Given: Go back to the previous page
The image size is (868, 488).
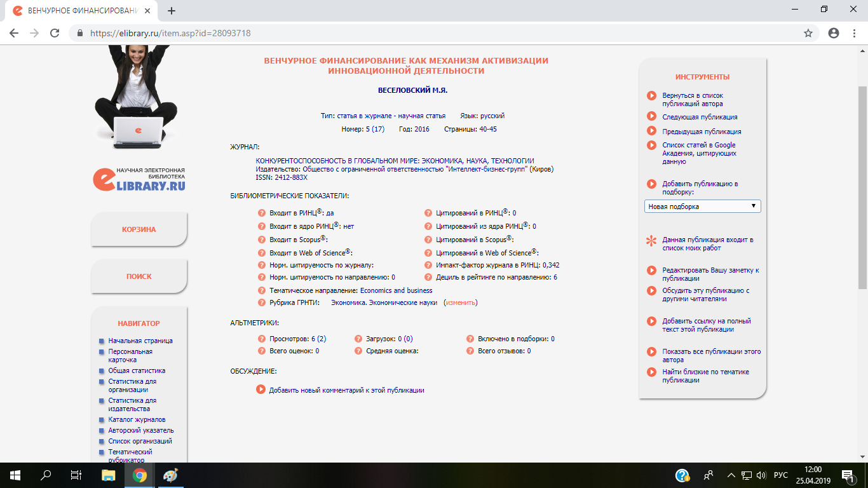Looking at the screenshot, I should coord(14,33).
